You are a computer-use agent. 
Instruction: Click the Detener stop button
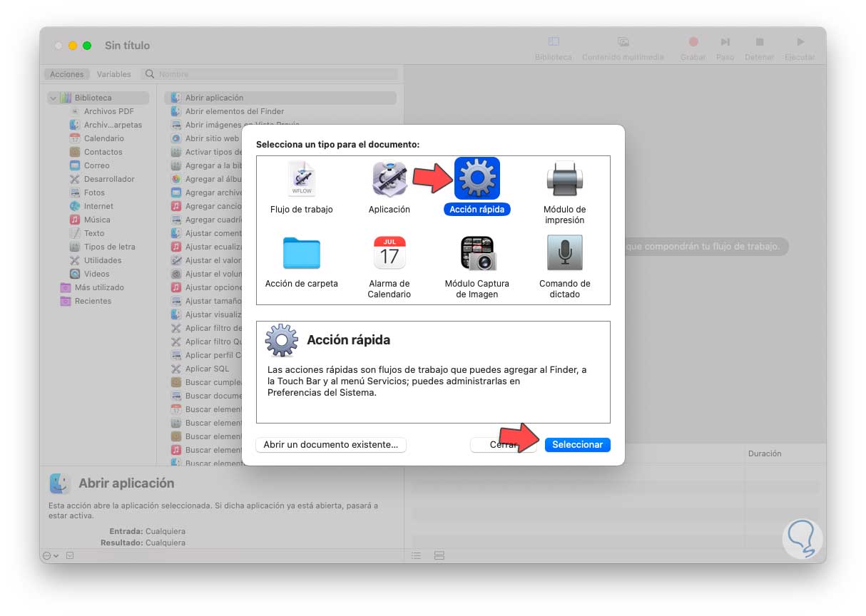(x=760, y=48)
